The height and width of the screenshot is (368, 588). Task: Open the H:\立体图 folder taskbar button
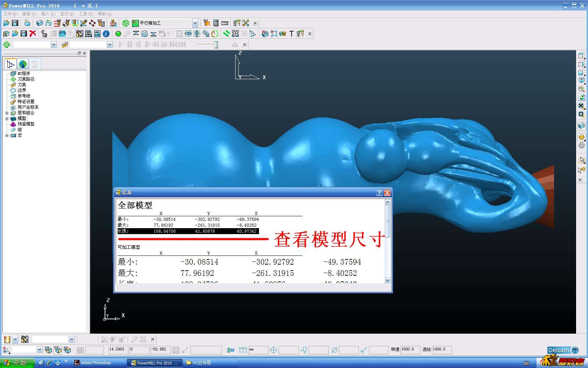[211, 363]
